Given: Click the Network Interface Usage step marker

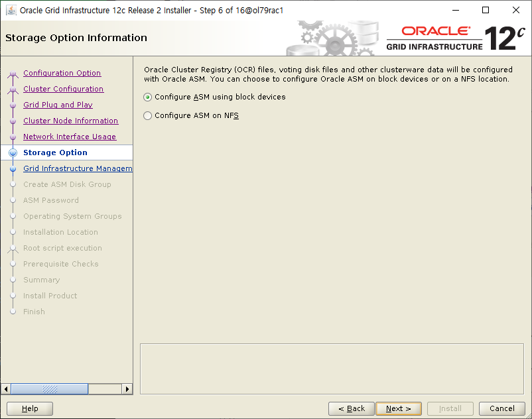Looking at the screenshot, I should [13, 137].
